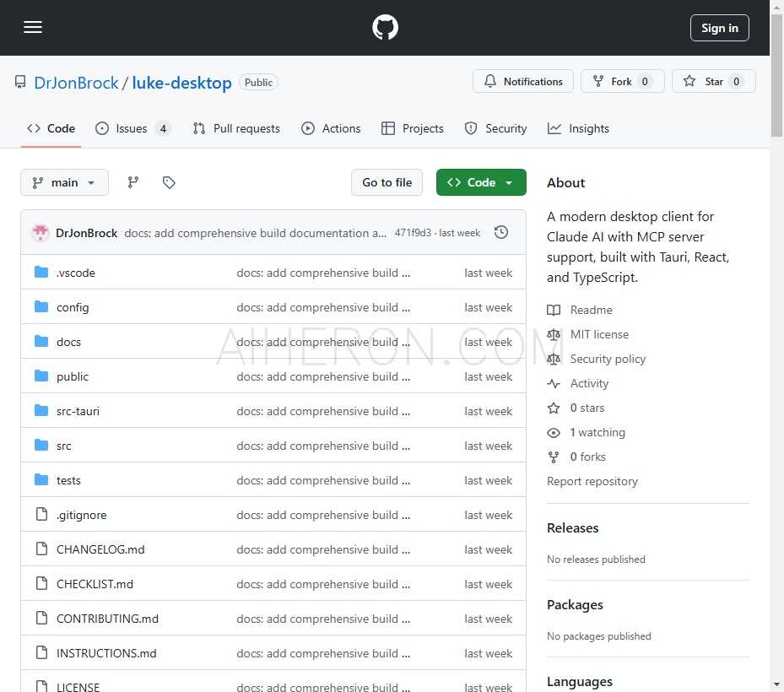Open tags via the tag icon
Viewport: 784px width, 692px height.
pyautogui.click(x=169, y=182)
